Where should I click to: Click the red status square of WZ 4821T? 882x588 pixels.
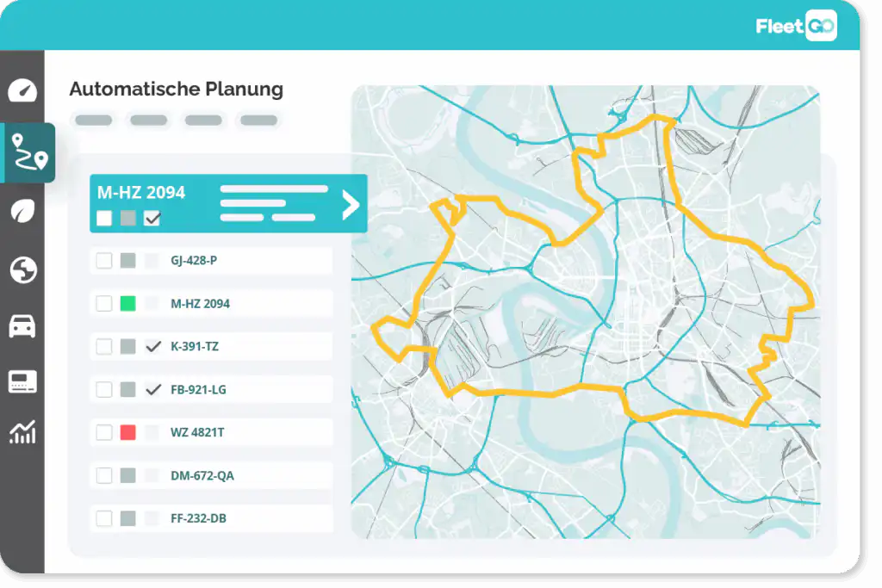tap(128, 432)
